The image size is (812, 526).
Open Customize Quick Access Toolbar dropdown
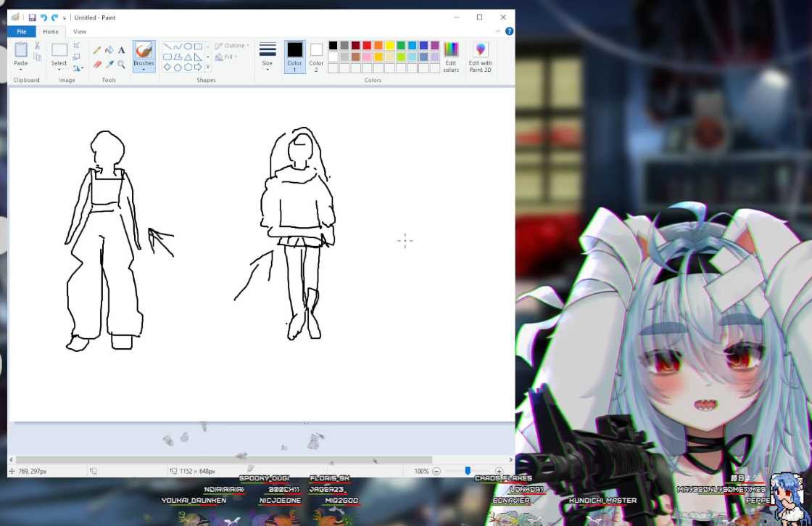pyautogui.click(x=65, y=18)
